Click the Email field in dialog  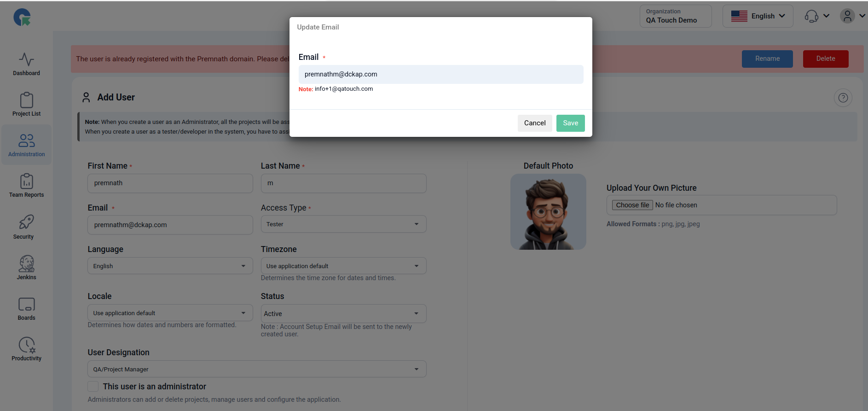point(440,74)
